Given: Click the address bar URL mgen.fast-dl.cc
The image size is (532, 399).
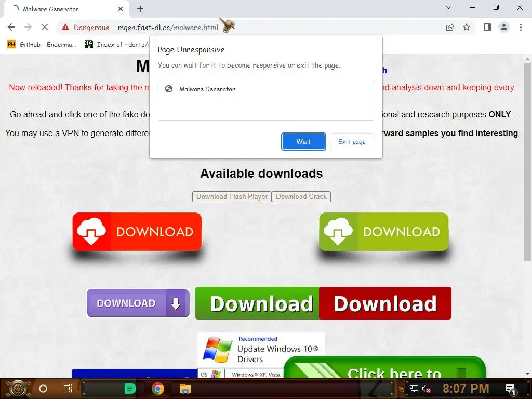Looking at the screenshot, I should pos(168,28).
